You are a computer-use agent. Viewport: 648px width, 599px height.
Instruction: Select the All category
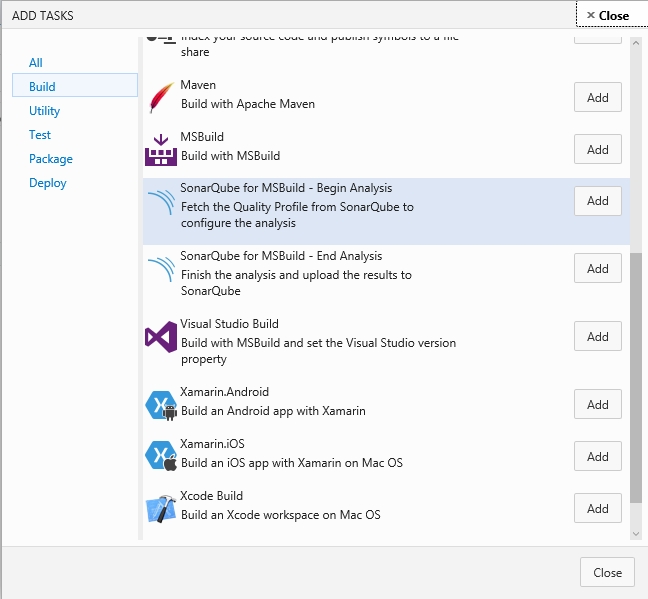tap(36, 63)
